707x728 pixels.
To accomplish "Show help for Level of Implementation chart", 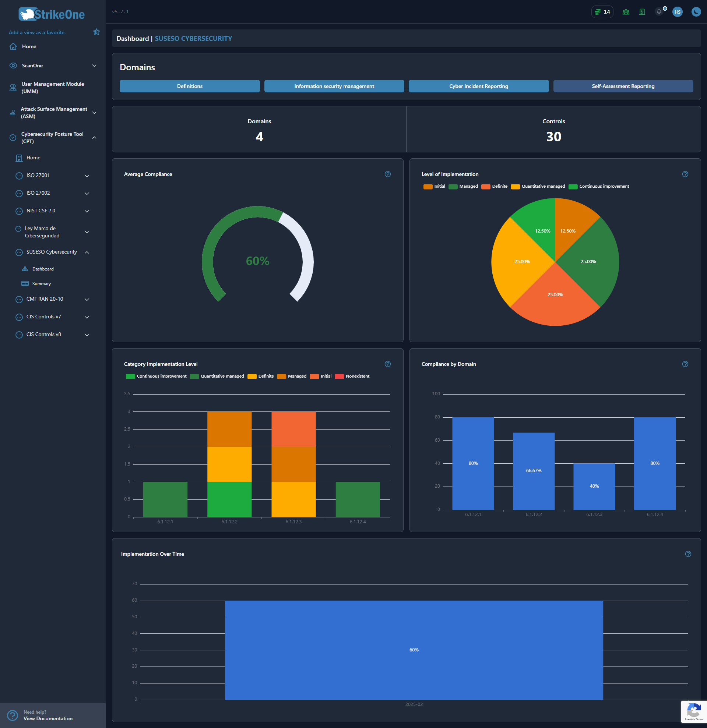I will tap(685, 174).
